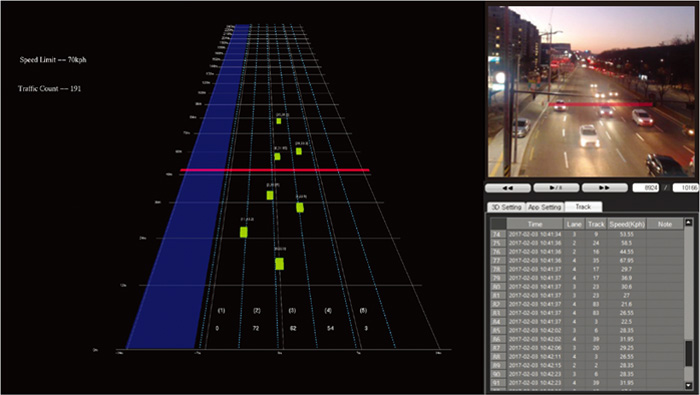
Task: Click the Time column header
Action: (535, 224)
